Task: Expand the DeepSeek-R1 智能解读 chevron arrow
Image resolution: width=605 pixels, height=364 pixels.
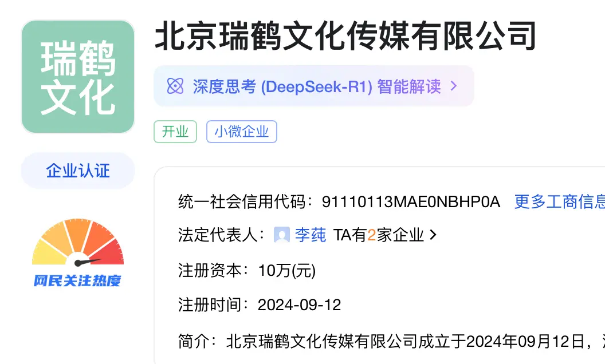Action: pos(454,86)
